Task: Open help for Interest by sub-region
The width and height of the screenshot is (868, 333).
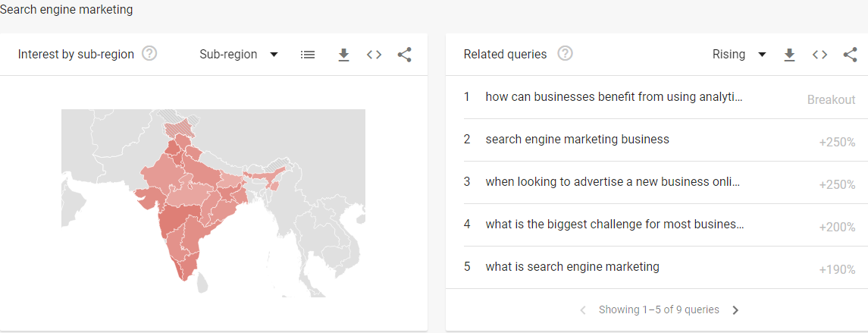Action: click(x=149, y=54)
